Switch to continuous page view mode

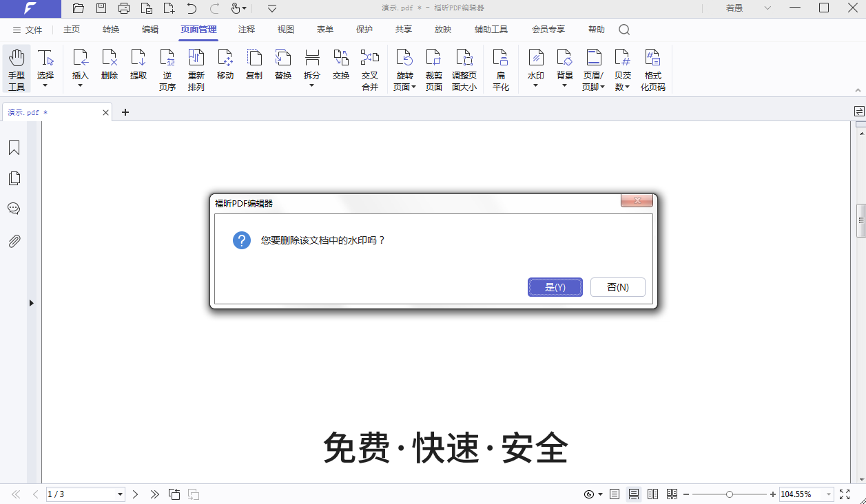634,494
